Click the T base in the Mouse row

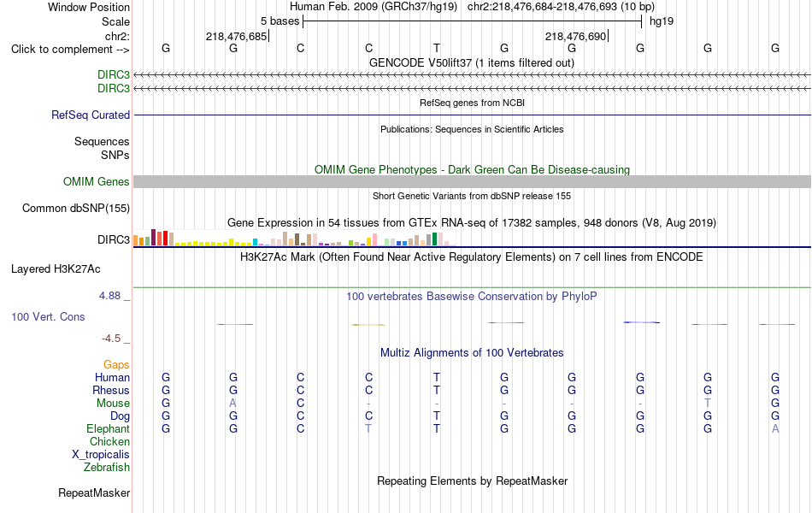[708, 404]
